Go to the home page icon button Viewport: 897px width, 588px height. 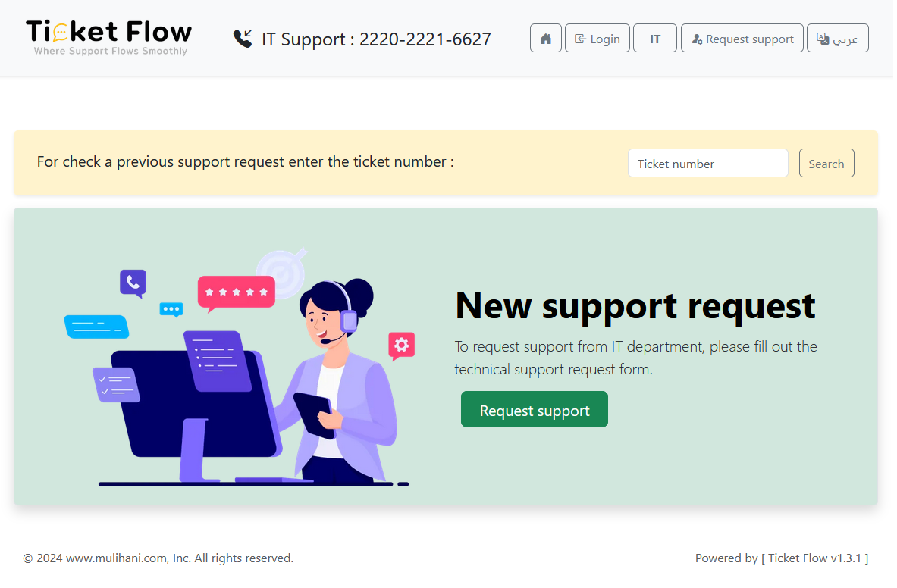547,39
